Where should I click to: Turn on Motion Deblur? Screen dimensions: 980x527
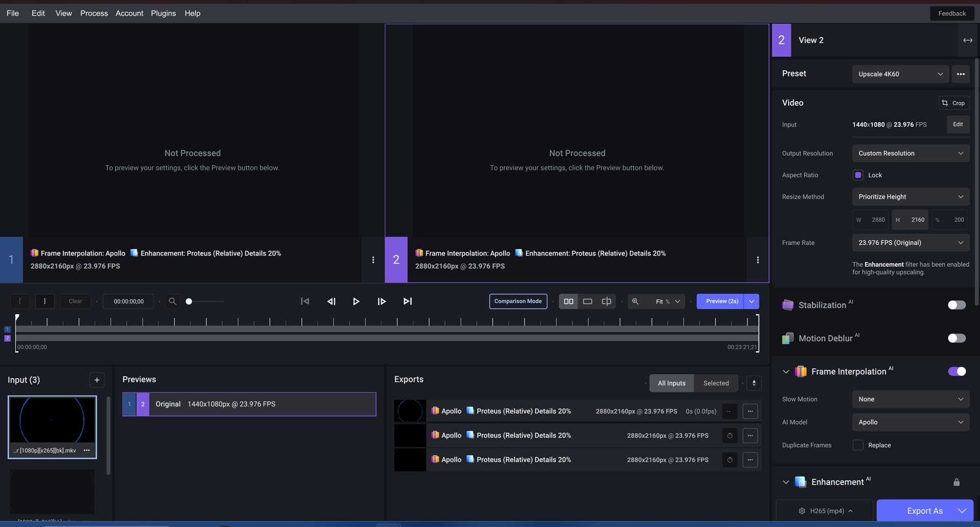pos(957,338)
